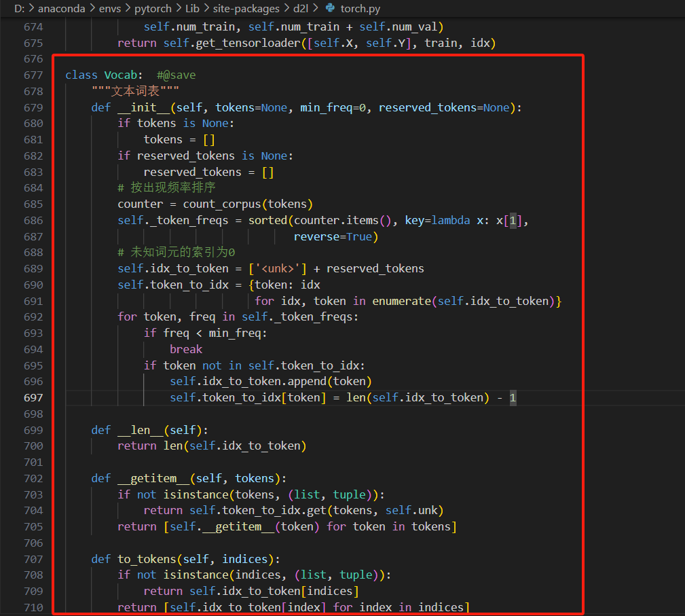Click reverse=True argument
The width and height of the screenshot is (685, 616).
click(333, 237)
